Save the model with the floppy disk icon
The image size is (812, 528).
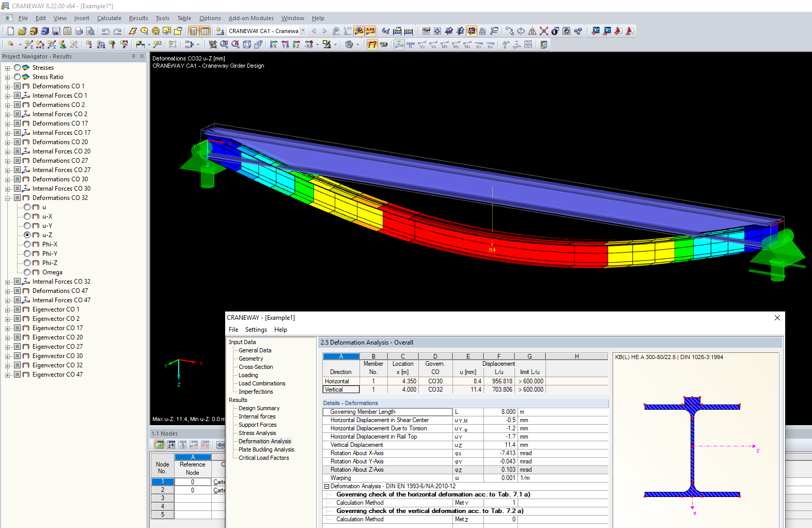(56, 31)
